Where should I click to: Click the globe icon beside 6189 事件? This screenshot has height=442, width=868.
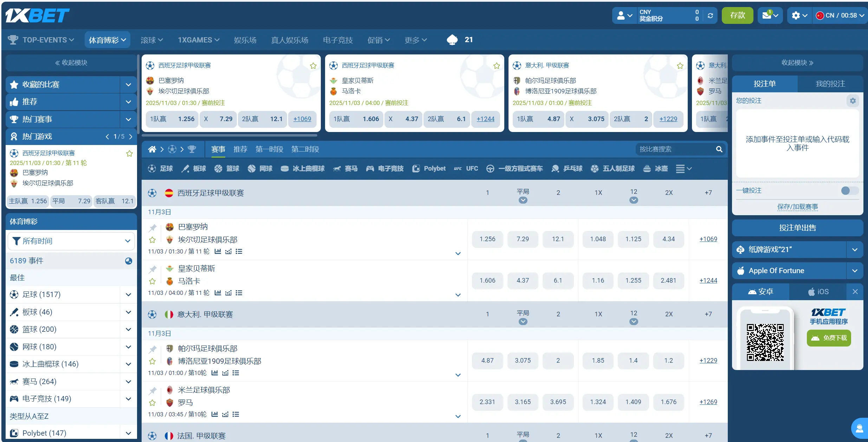[x=129, y=261]
